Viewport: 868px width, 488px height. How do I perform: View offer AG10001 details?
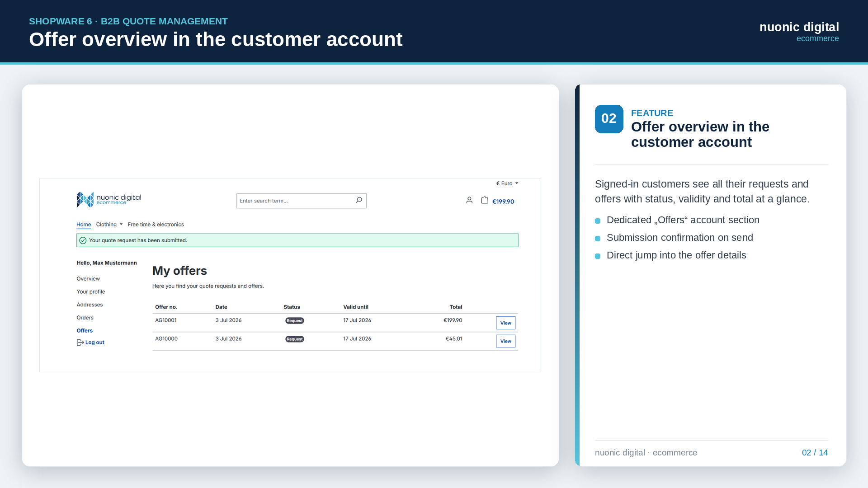(506, 323)
